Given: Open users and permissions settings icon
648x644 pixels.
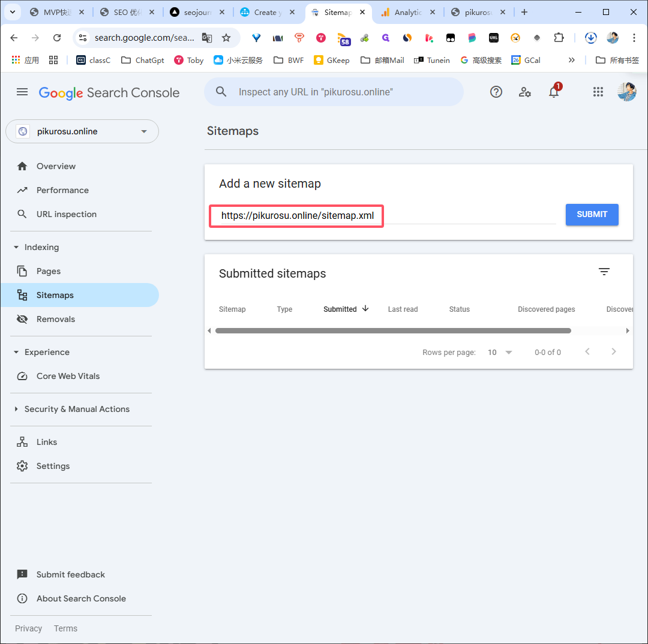Looking at the screenshot, I should pyautogui.click(x=525, y=92).
